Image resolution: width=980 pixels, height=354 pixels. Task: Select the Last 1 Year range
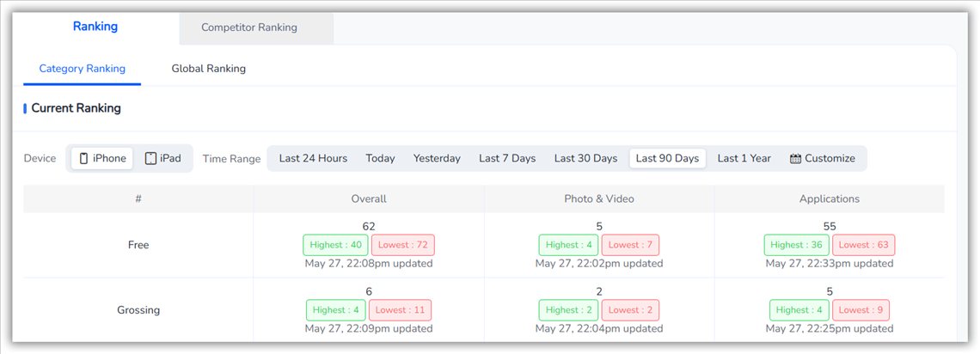744,159
